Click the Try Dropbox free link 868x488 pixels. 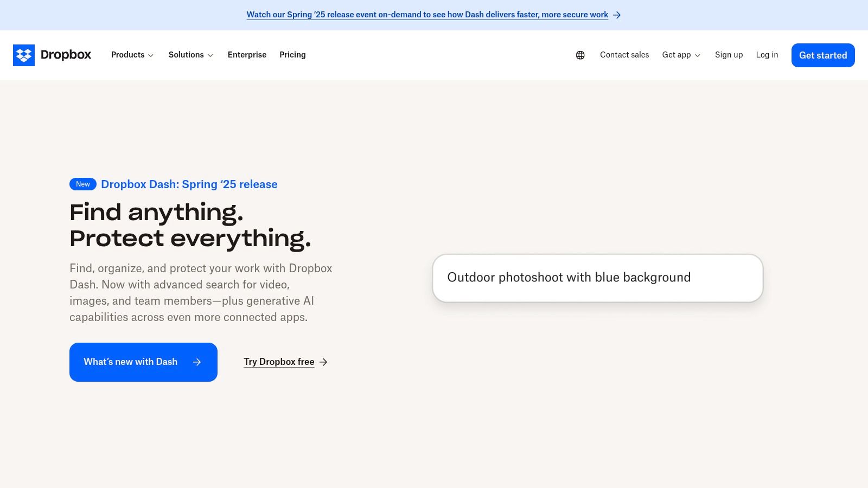tap(279, 362)
